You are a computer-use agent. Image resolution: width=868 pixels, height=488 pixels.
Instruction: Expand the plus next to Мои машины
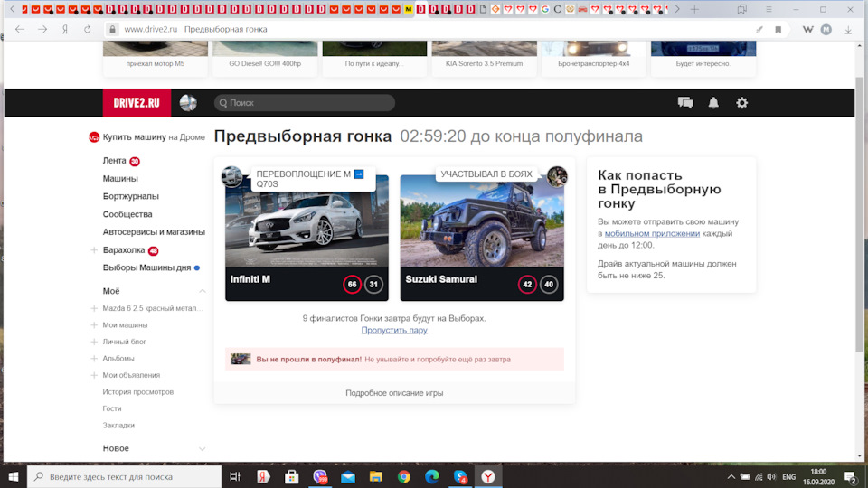[x=94, y=325]
